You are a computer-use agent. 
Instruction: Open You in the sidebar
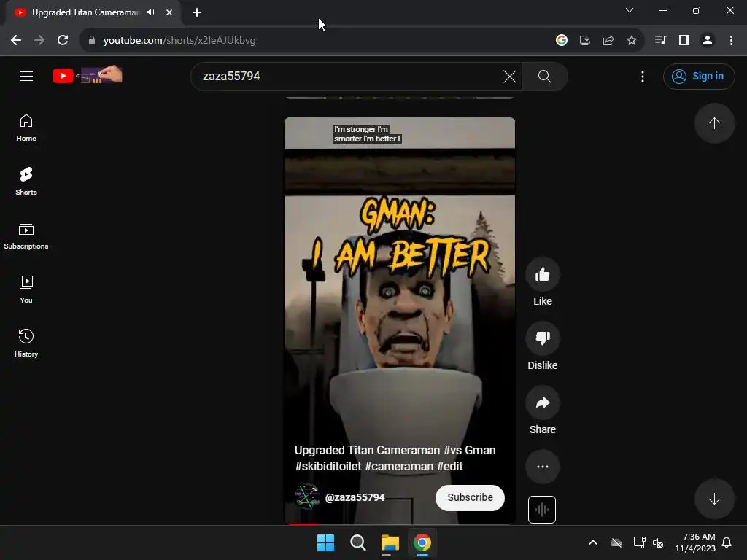[x=26, y=289]
